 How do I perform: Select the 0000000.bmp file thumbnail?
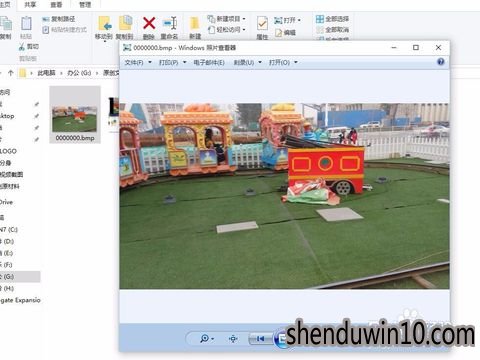pos(75,118)
